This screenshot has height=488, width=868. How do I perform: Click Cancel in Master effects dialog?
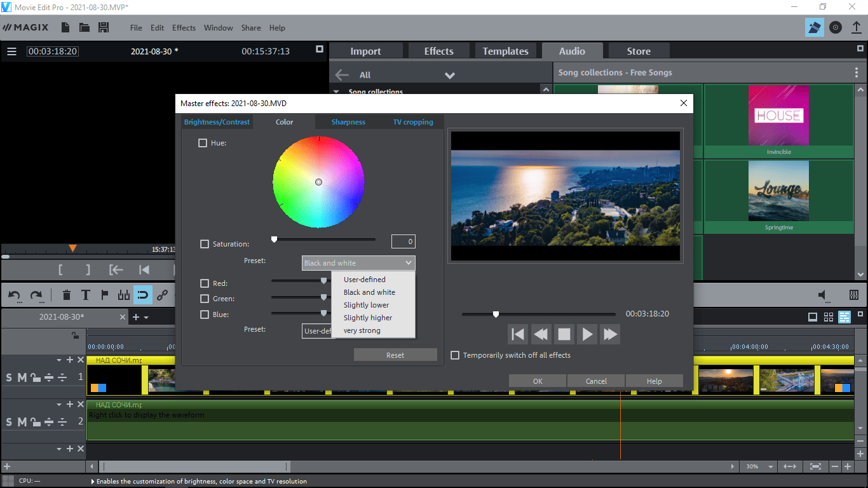pos(596,381)
